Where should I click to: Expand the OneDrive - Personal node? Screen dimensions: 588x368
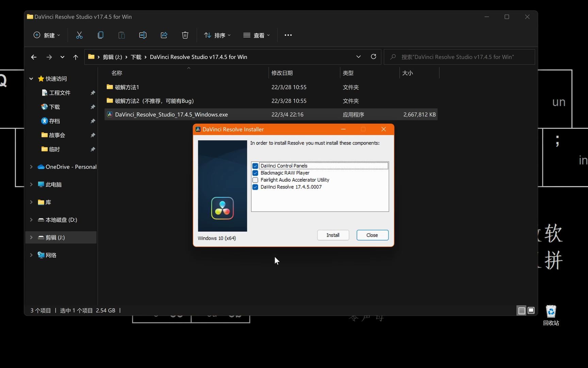[31, 167]
